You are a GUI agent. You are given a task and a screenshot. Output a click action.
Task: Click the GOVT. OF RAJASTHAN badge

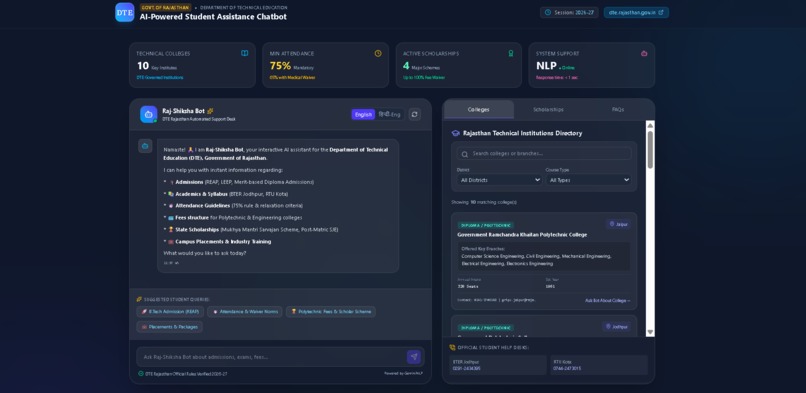[166, 8]
